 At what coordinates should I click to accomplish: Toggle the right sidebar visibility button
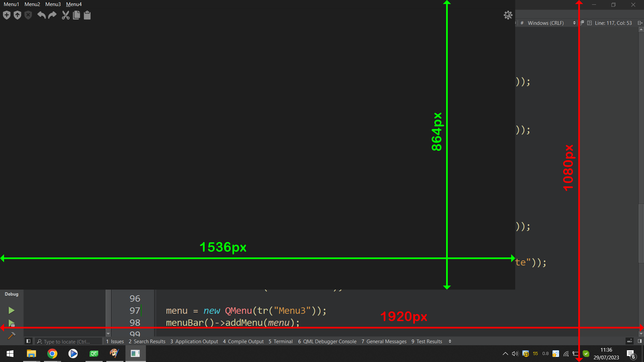click(x=640, y=341)
